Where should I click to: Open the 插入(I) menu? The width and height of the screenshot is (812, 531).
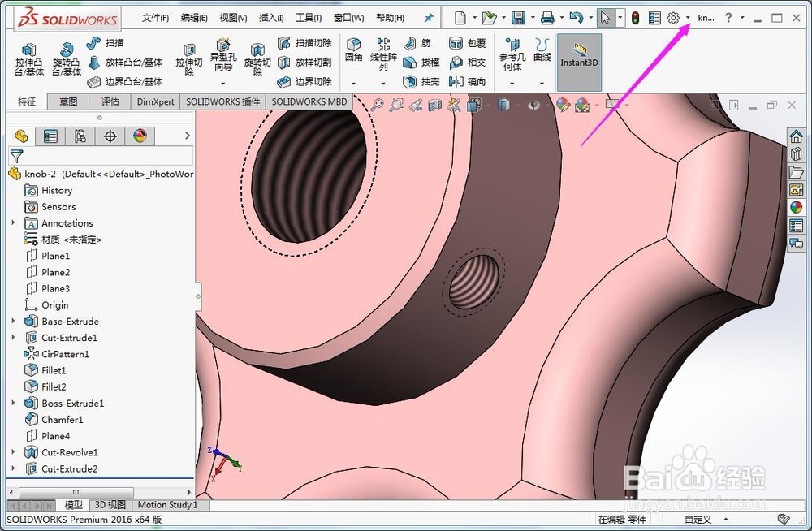point(270,16)
